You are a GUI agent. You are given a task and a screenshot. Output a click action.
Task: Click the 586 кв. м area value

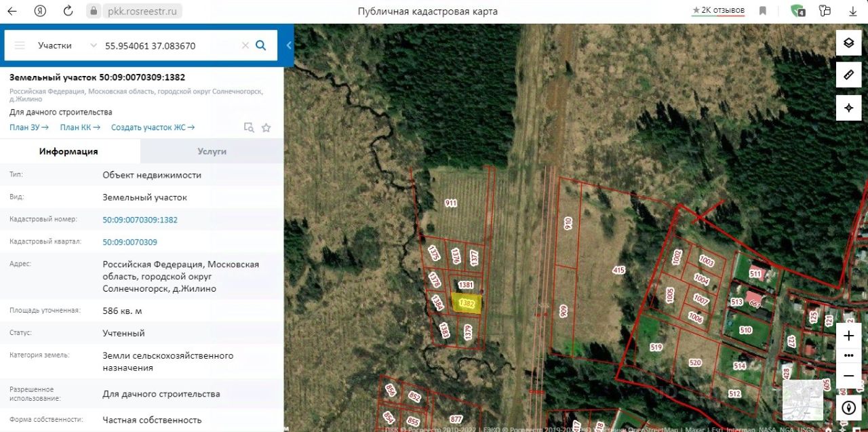tap(122, 311)
